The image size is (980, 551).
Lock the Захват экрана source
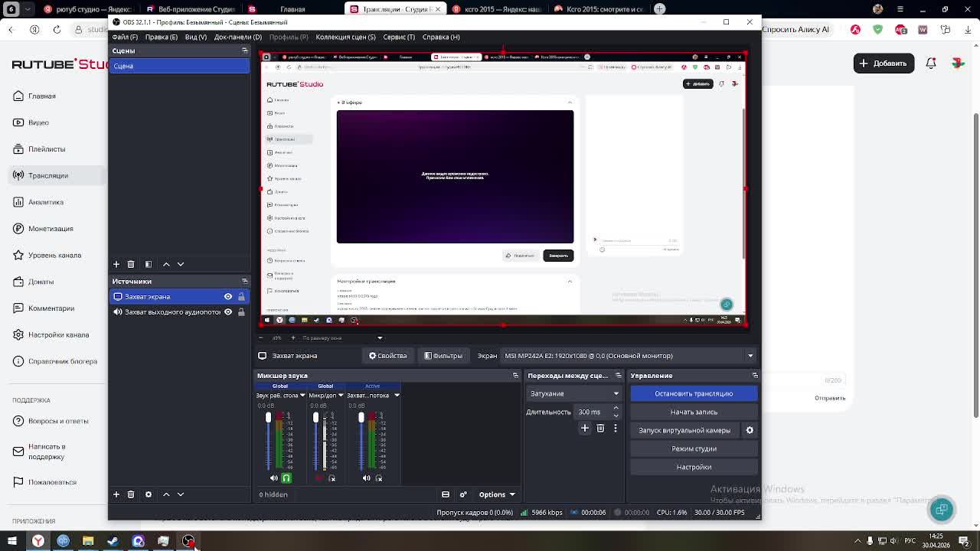pyautogui.click(x=241, y=296)
